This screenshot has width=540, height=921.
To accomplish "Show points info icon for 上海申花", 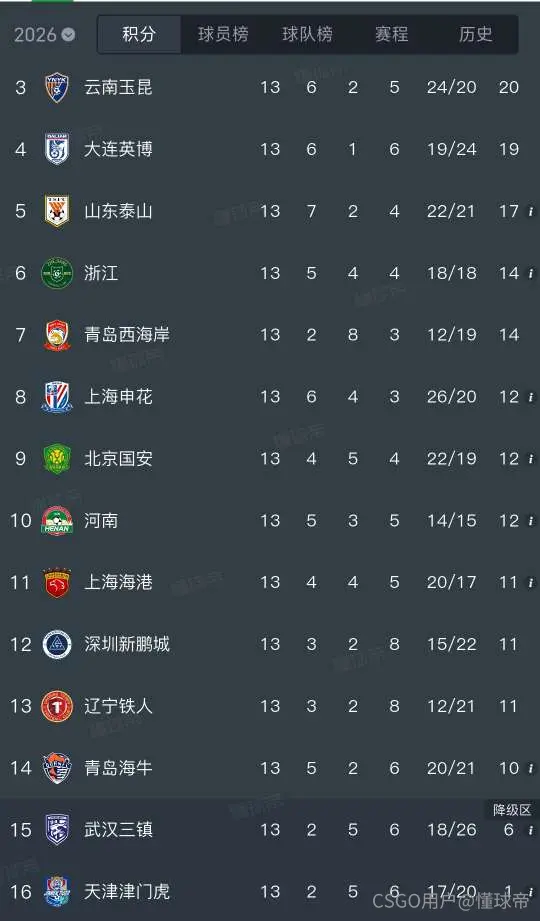I will coord(531,397).
